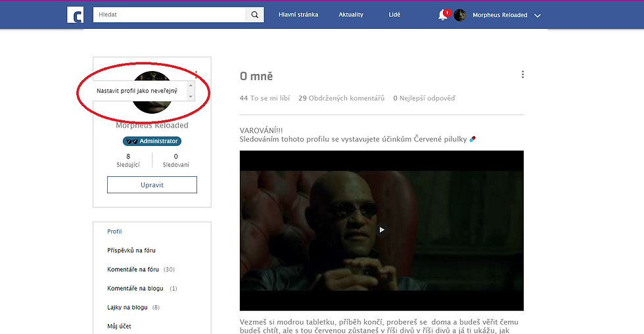Open Komentáře na blogu (1)
The image size is (644, 334).
coord(142,289)
